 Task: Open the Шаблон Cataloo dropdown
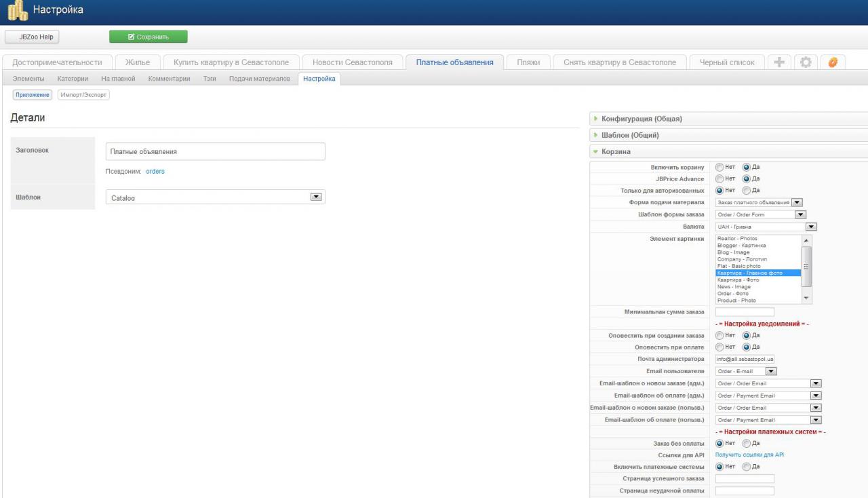[315, 197]
